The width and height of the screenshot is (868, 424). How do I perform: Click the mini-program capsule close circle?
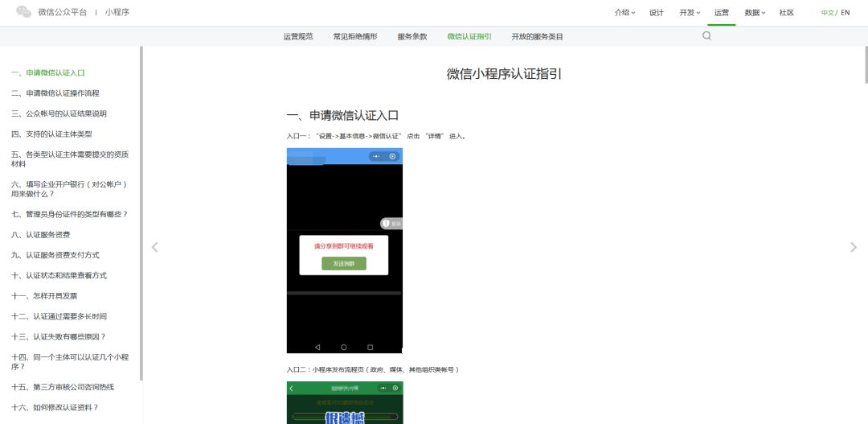point(392,156)
